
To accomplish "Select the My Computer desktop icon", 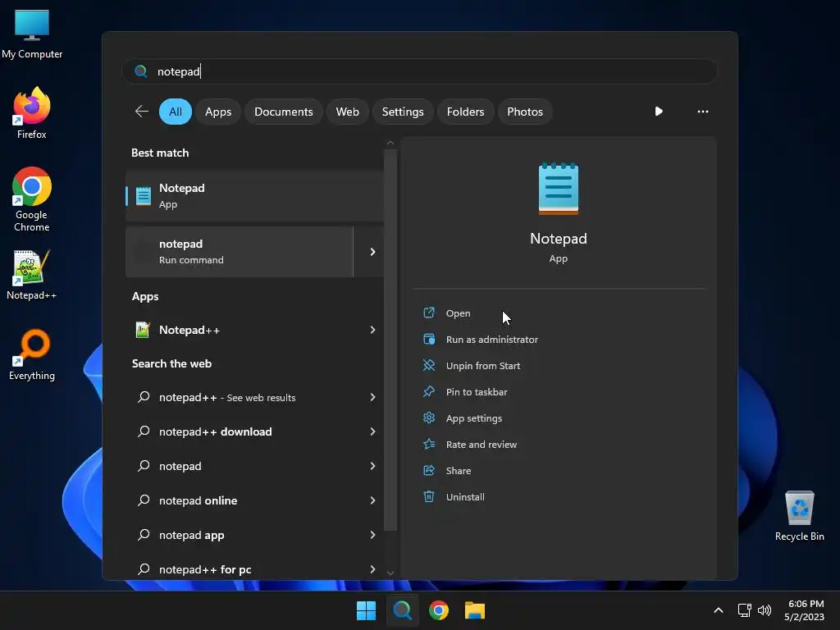I will 32,34.
